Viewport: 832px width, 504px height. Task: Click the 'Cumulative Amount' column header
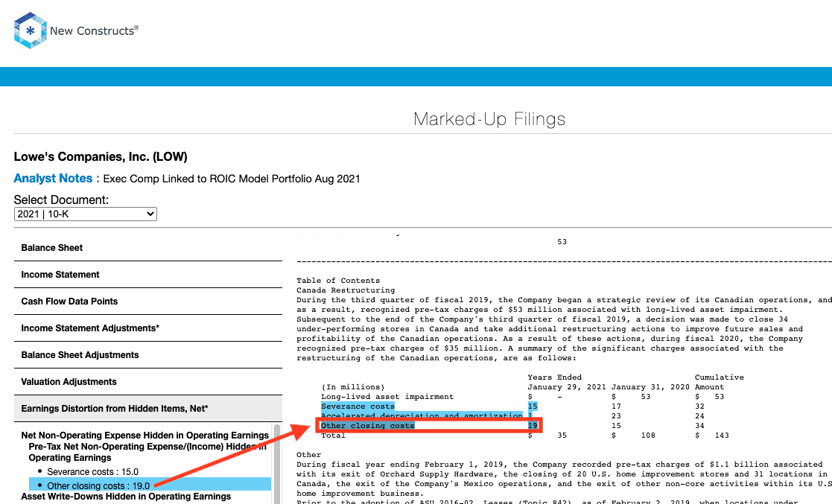pyautogui.click(x=719, y=382)
